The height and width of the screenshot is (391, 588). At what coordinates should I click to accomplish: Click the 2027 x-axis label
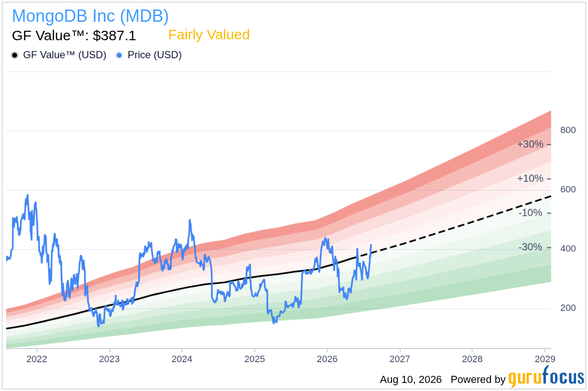400,359
